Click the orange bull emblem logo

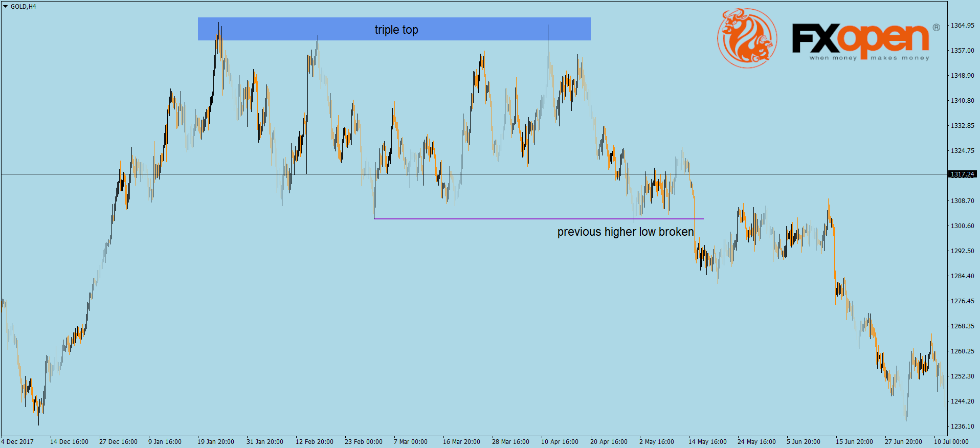click(x=747, y=38)
